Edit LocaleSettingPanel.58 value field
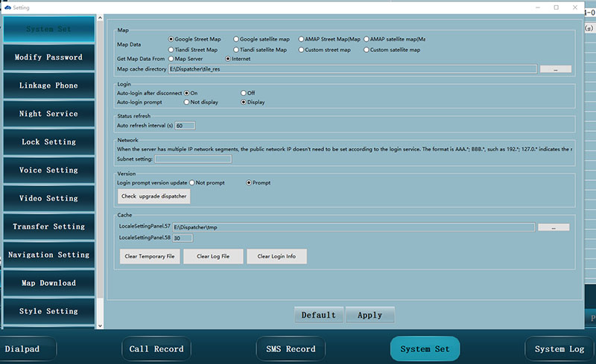The image size is (596, 364). coord(183,238)
